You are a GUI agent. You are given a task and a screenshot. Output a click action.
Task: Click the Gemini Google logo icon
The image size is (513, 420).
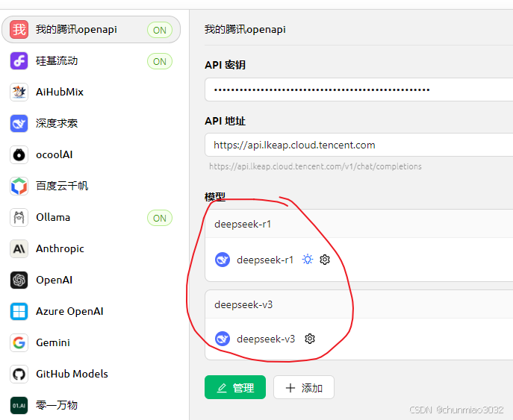coord(19,342)
